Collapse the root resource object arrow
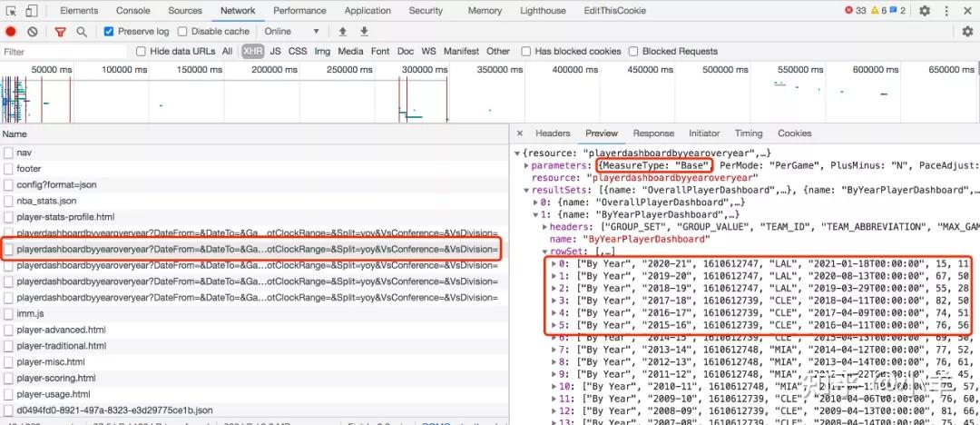This screenshot has width=980, height=425. point(517,153)
